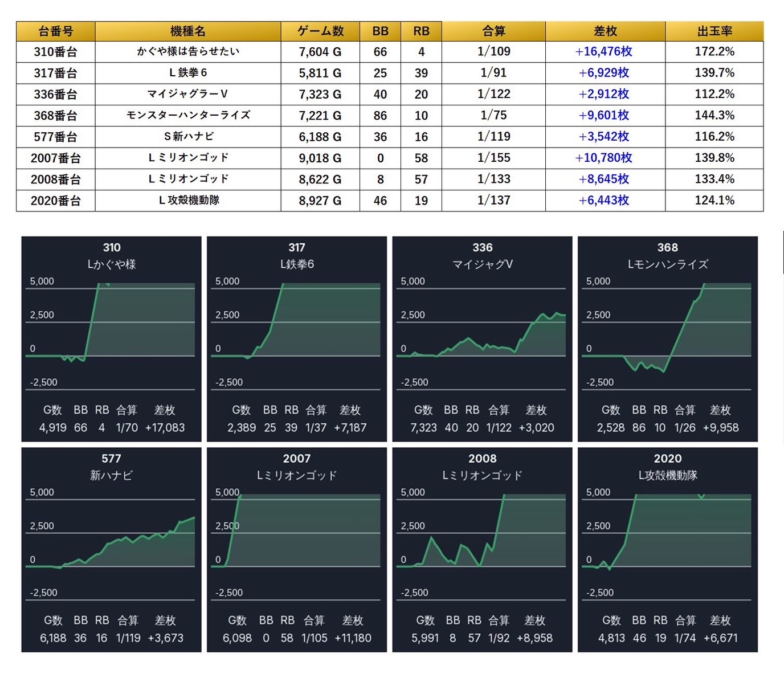Viewport: 784px width, 678px height.
Task: Click the 7,221 G game count
Action: click(320, 116)
